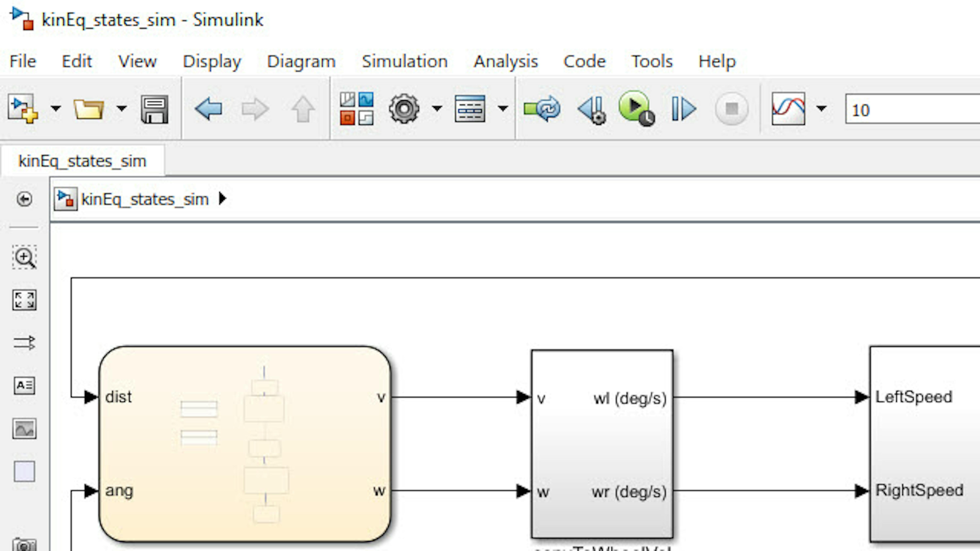Image resolution: width=980 pixels, height=551 pixels.
Task: Open the File menu
Action: point(23,61)
